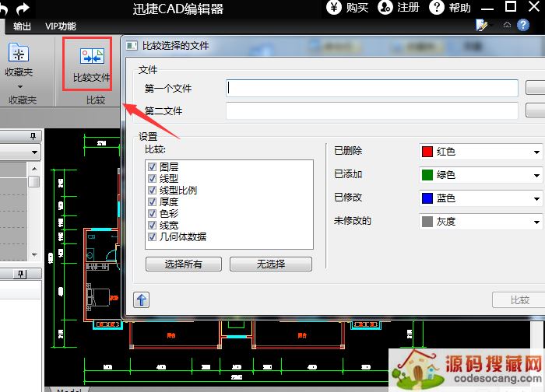
Task: Toggle the 线型比例 checkbox
Action: click(x=152, y=191)
